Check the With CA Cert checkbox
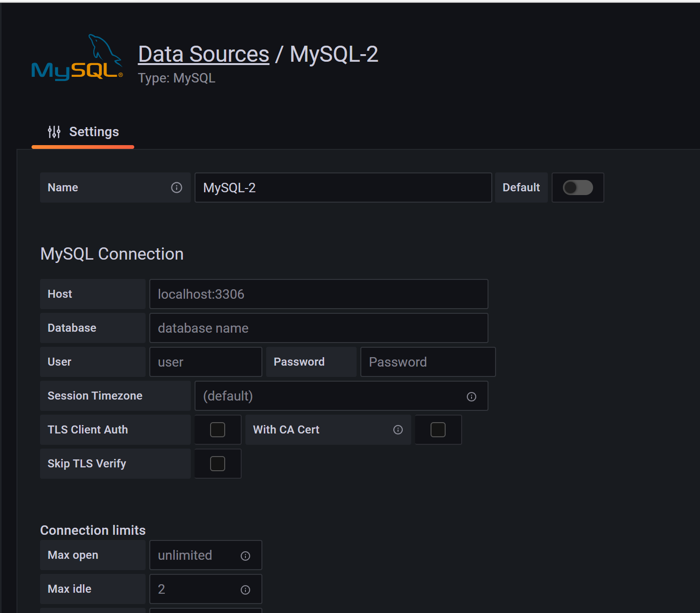 (438, 430)
